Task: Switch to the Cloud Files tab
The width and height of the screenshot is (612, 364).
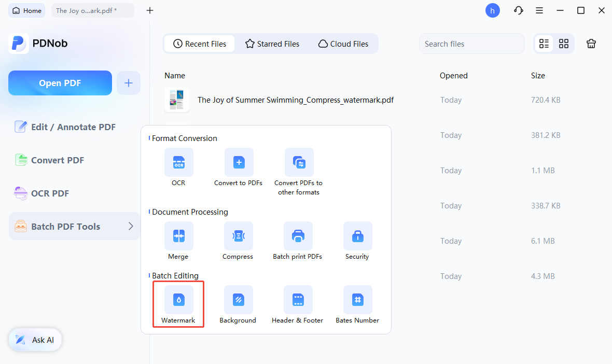Action: pyautogui.click(x=343, y=44)
